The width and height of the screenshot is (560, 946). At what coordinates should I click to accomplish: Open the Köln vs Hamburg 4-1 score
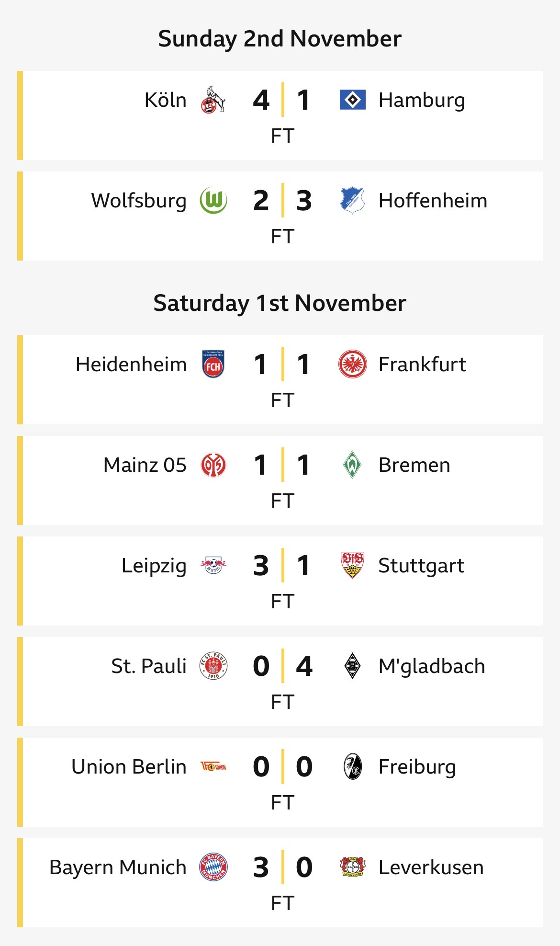[282, 100]
